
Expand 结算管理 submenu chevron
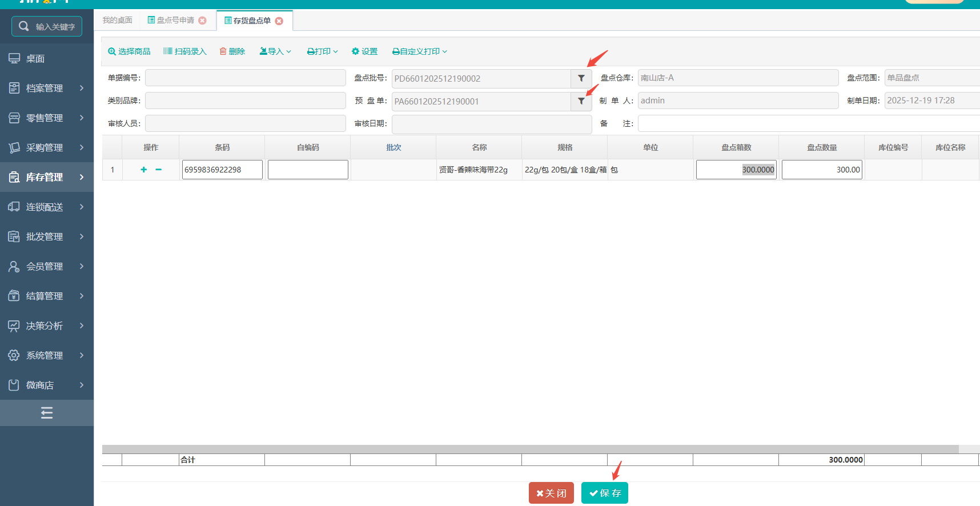tap(82, 296)
